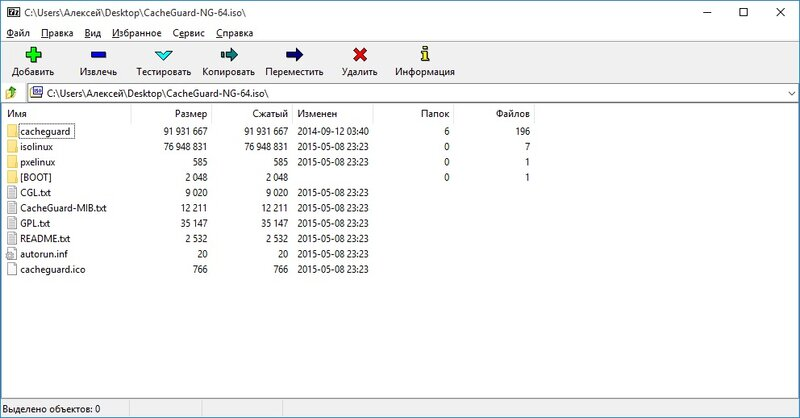800x418 pixels.
Task: Select the cacheguard.ico file name
Action: [x=53, y=269]
